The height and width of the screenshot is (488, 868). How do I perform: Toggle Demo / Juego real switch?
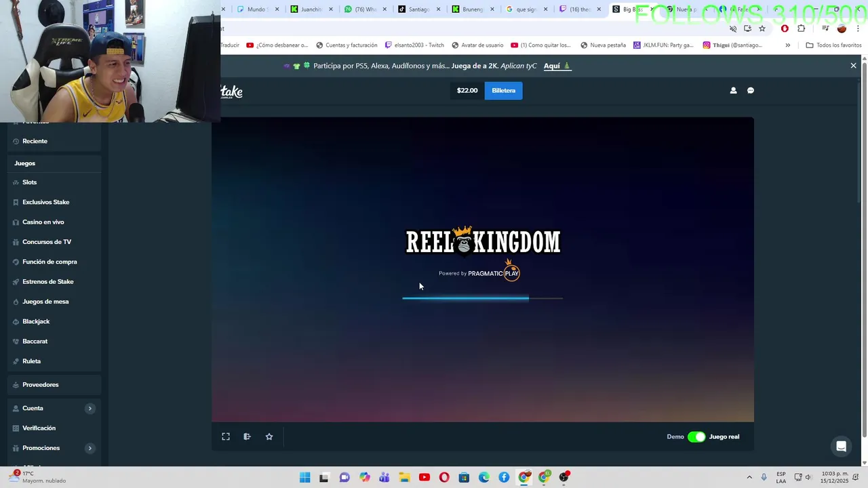[696, 436]
